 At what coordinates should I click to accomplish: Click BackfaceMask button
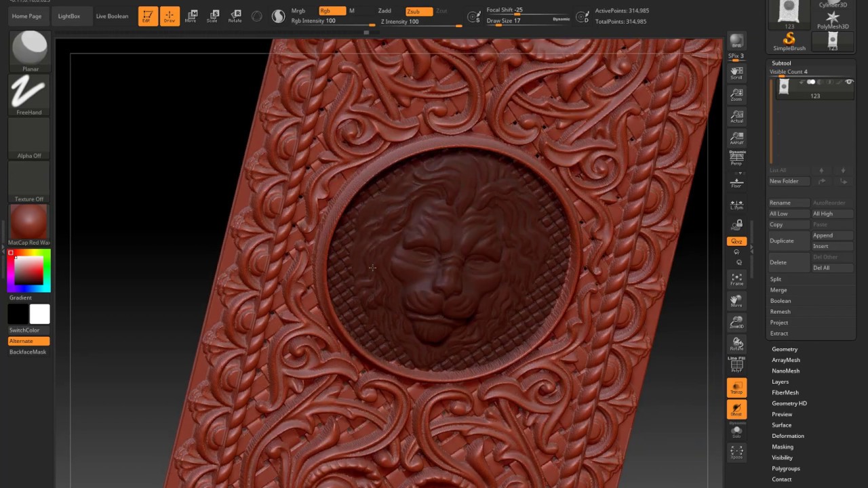pos(28,352)
